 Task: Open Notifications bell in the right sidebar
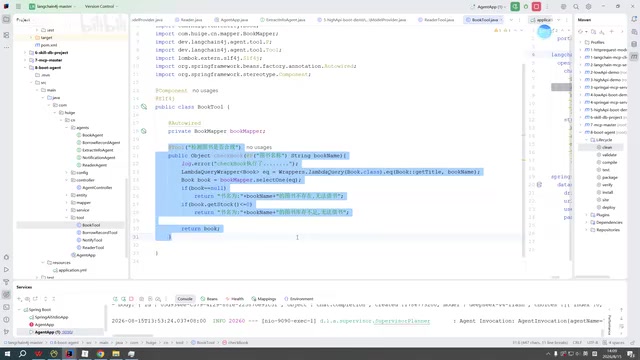634,19
